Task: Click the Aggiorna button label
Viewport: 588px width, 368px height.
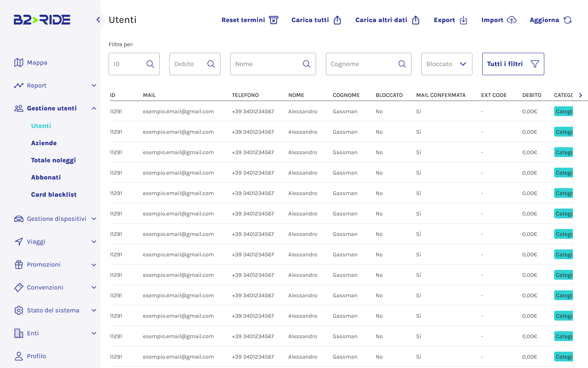Action: tap(544, 20)
